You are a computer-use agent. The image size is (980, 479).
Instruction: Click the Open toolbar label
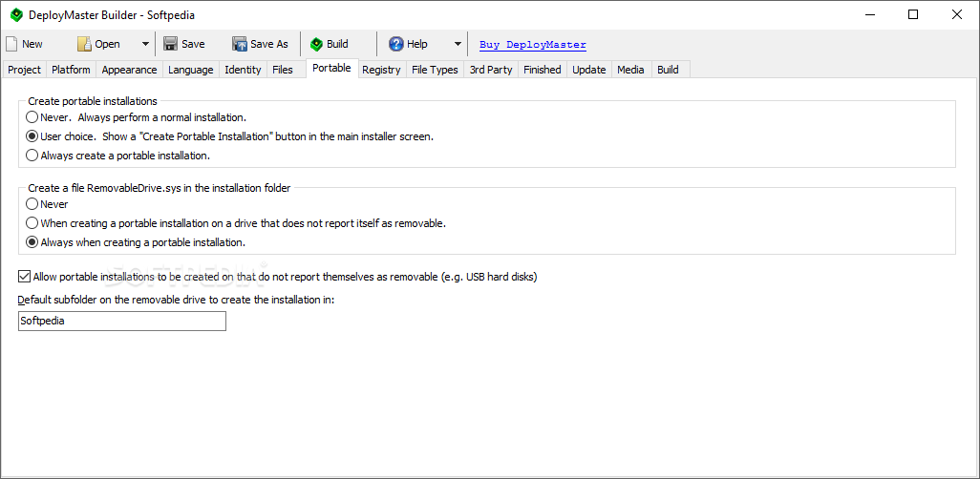[108, 44]
